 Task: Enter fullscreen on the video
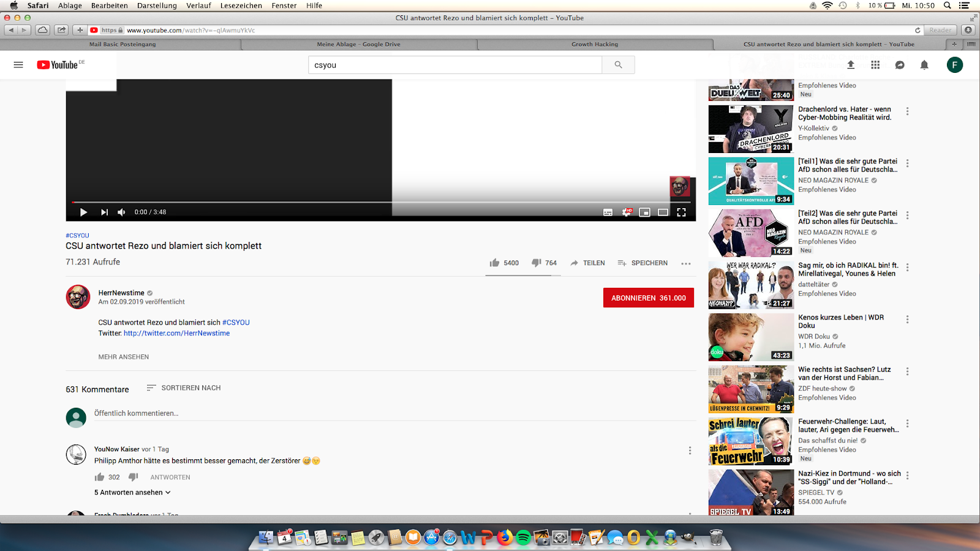681,212
